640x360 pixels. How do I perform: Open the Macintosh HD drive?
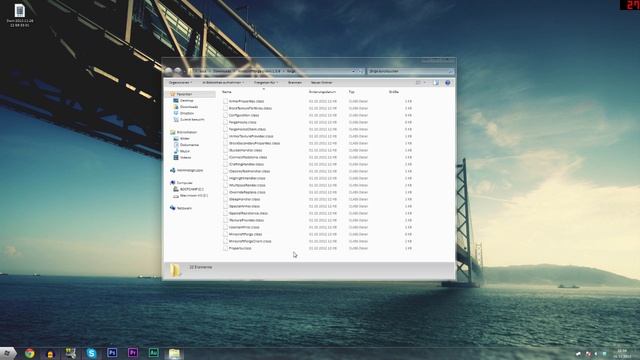[x=193, y=196]
